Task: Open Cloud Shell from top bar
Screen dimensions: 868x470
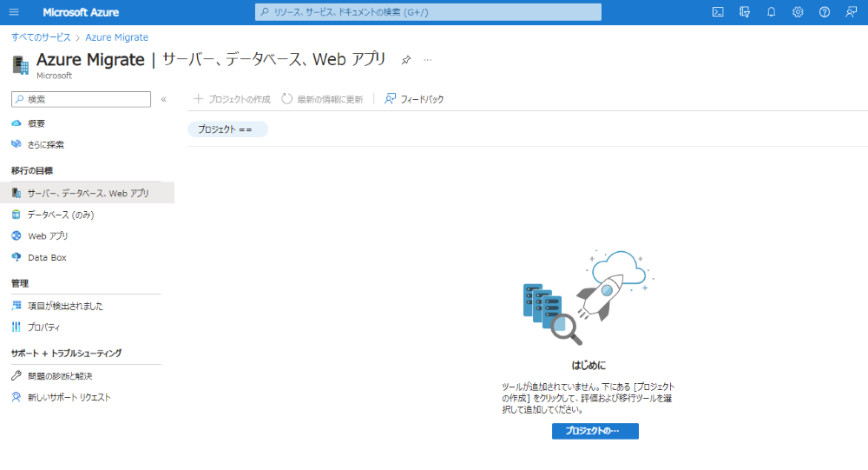Action: (x=718, y=12)
